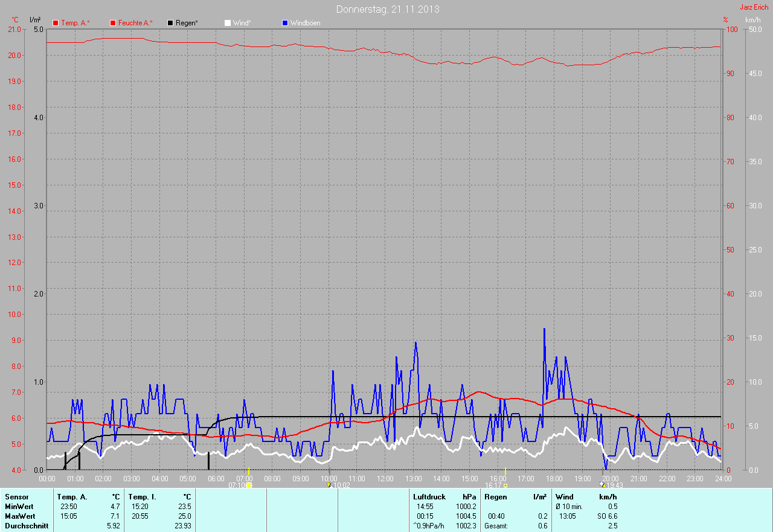773x532 pixels.
Task: Click the 'Sensor' table header
Action: pos(16,497)
